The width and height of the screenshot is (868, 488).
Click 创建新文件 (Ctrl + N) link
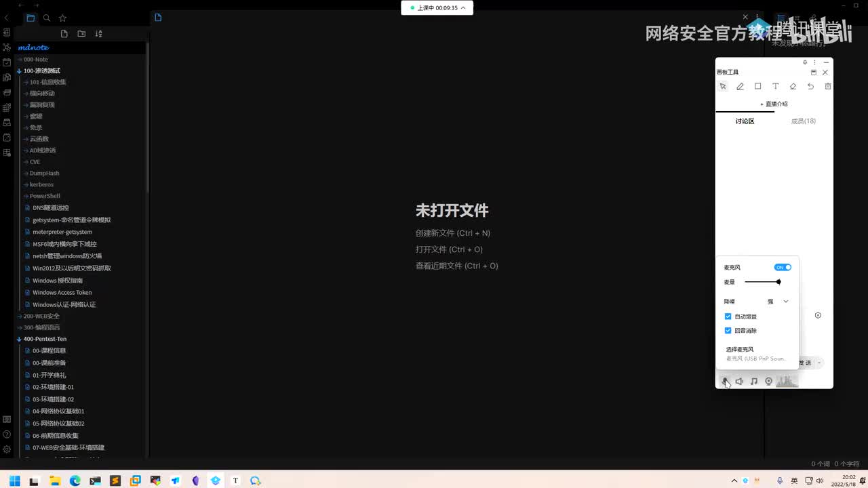point(453,233)
